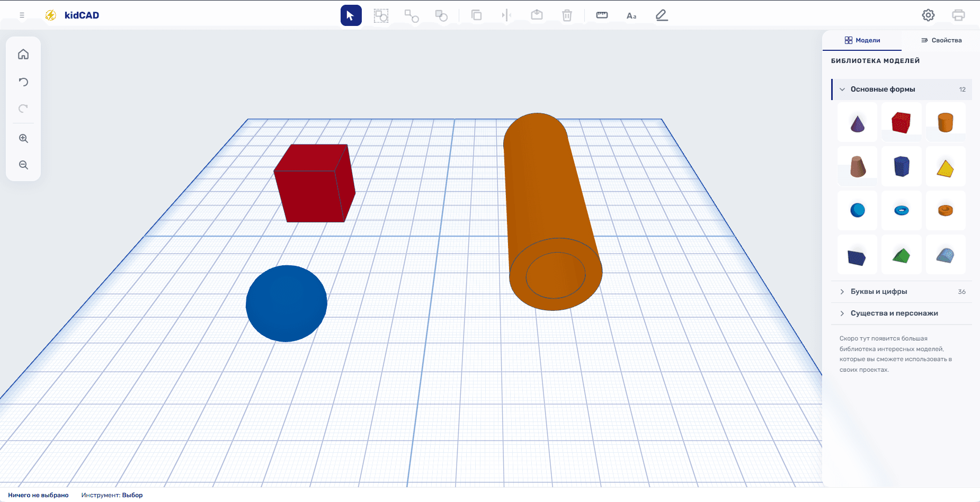The width and height of the screenshot is (980, 502).
Task: Add the brown truncated cone shape
Action: (x=857, y=167)
